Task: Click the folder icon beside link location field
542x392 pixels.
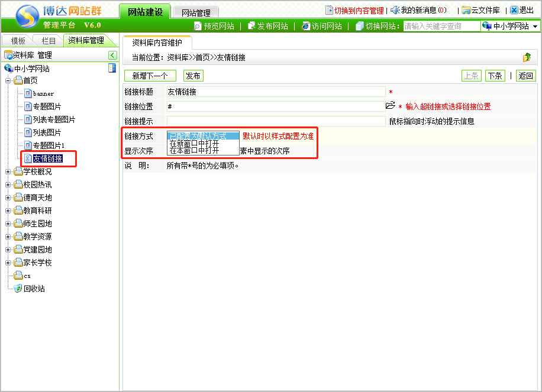Action: point(390,106)
